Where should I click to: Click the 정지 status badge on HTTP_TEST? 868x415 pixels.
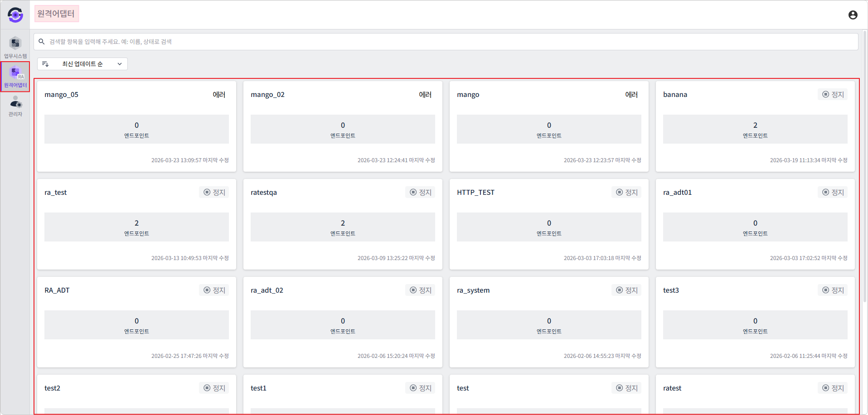click(x=626, y=193)
